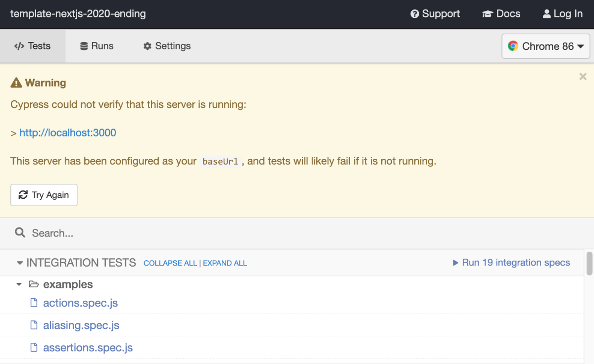This screenshot has width=594, height=364.
Task: Dismiss the warning with the close X
Action: coord(583,76)
